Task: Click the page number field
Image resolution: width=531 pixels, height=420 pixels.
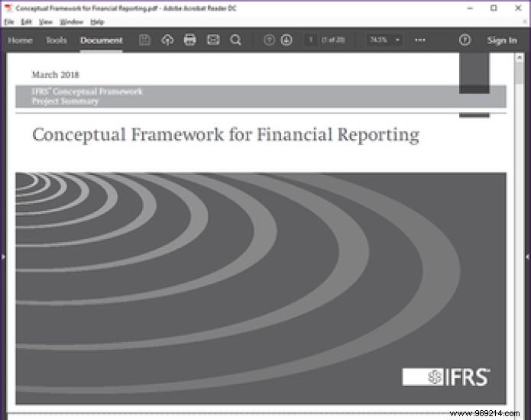Action: (310, 40)
